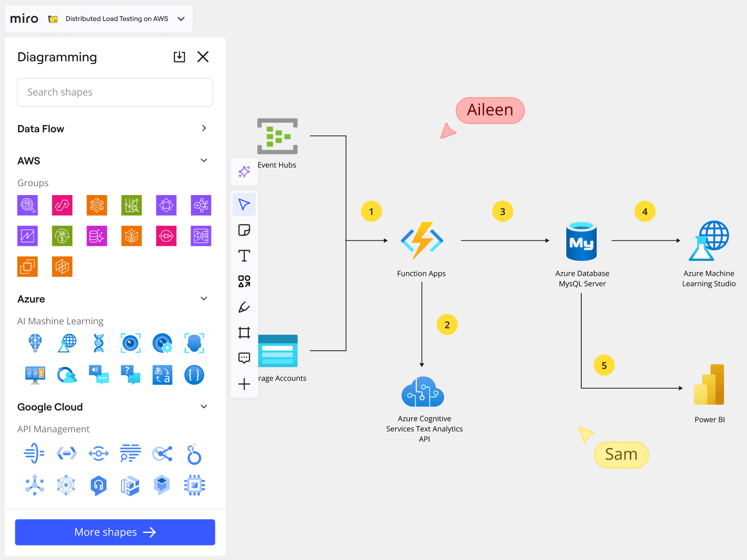This screenshot has height=560, width=747.
Task: Select the Azure Database MySQL Server icon
Action: click(x=582, y=241)
